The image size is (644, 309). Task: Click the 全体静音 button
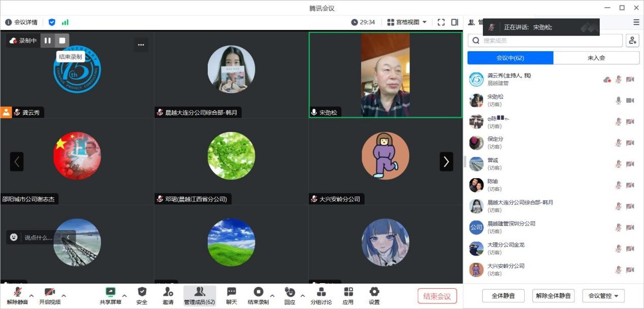coord(503,296)
